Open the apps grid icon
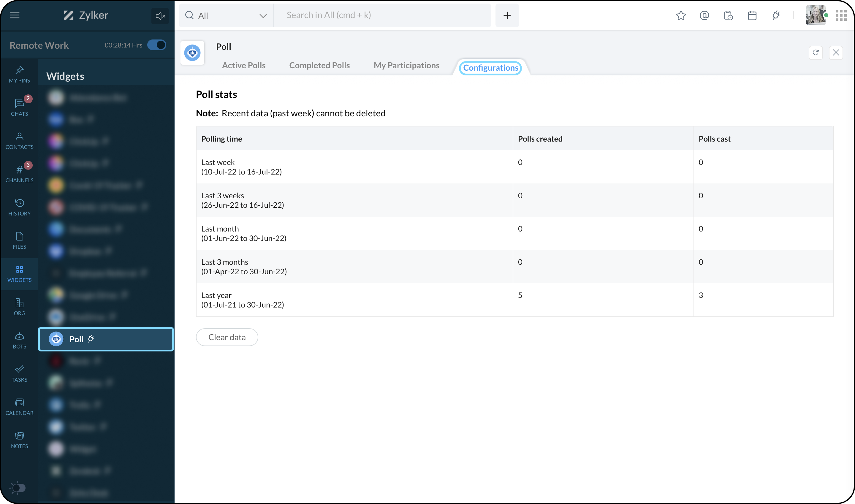This screenshot has height=504, width=855. pos(841,15)
